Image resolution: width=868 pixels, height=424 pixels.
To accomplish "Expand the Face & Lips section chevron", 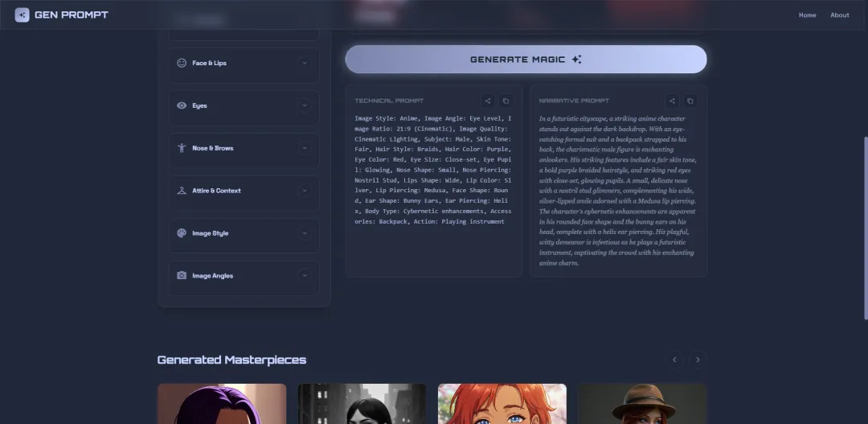I will coord(304,63).
